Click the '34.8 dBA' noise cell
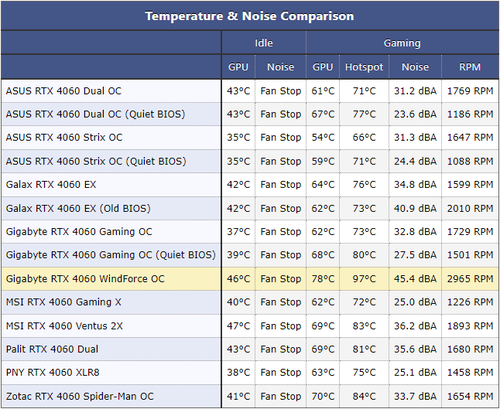 pyautogui.click(x=415, y=184)
